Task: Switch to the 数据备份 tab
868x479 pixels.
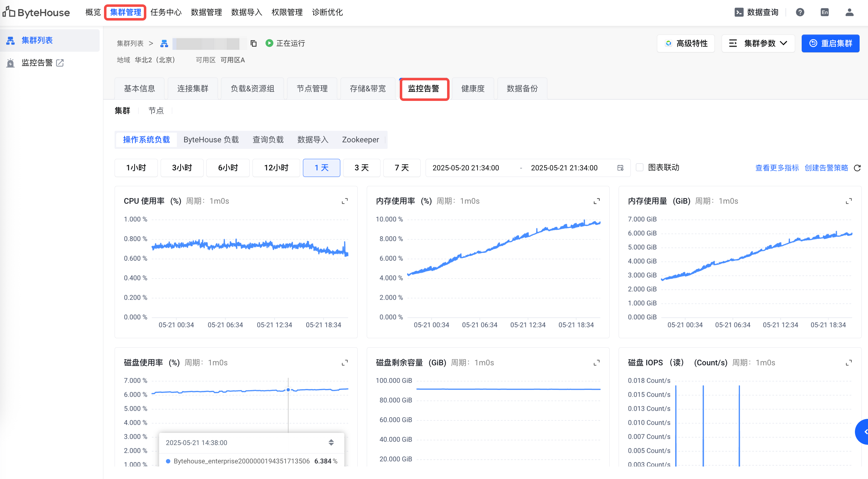Action: (522, 89)
